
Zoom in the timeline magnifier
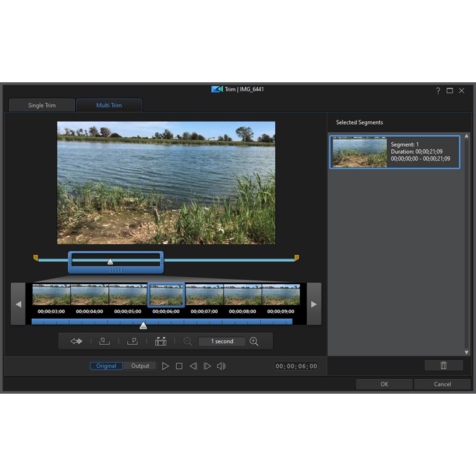point(254,341)
